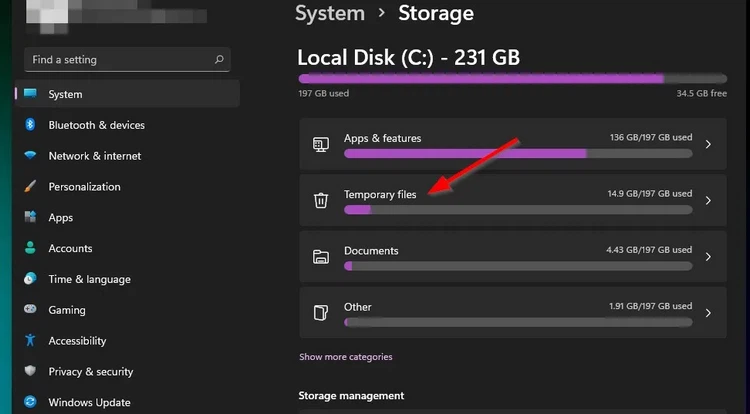The width and height of the screenshot is (750, 414).
Task: Open the Temporary files chevron arrow
Action: 708,200
